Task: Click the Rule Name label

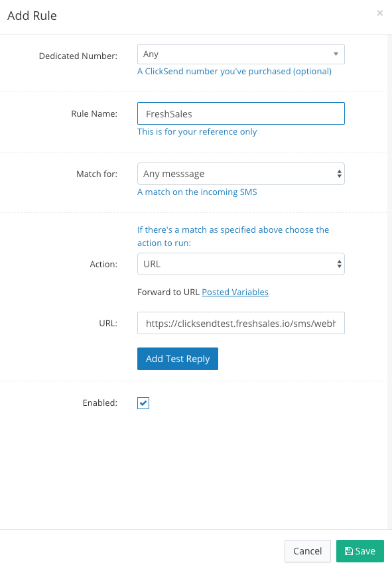Action: point(94,113)
